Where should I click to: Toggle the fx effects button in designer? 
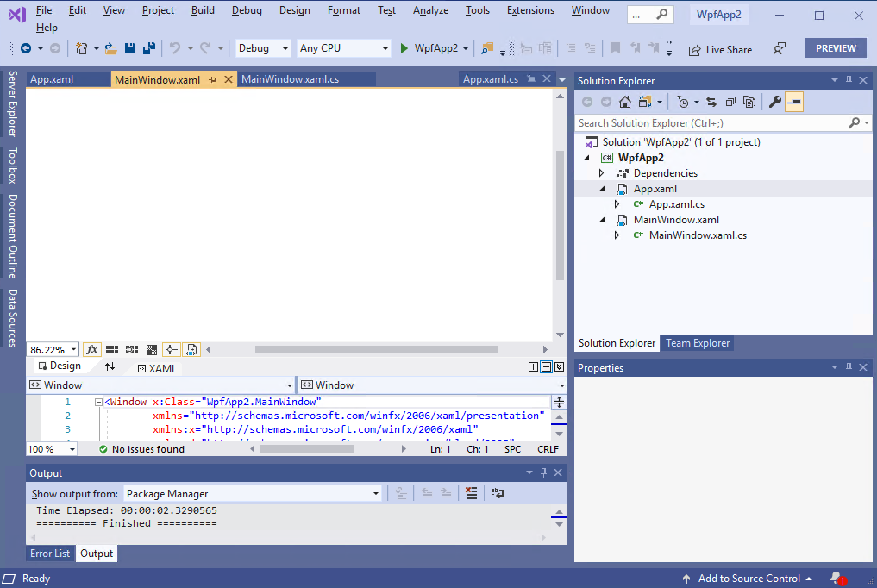(x=91, y=350)
